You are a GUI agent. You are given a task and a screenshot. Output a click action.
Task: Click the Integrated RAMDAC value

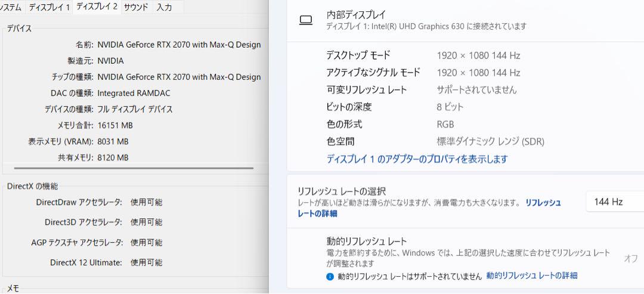coord(134,93)
